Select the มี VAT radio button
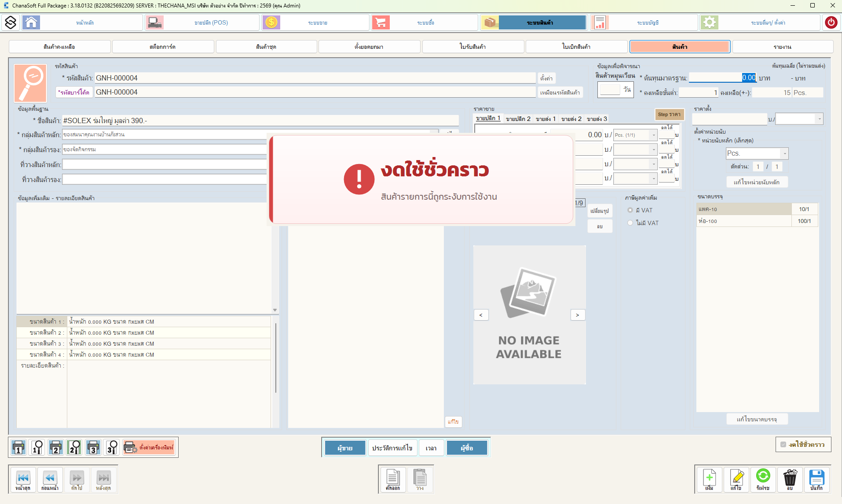This screenshot has height=504, width=842. pyautogui.click(x=630, y=210)
